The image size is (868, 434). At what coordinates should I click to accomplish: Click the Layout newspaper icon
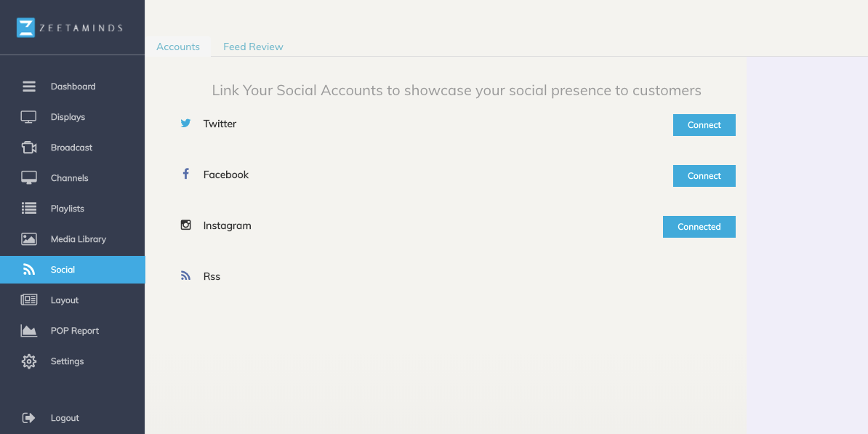click(29, 300)
